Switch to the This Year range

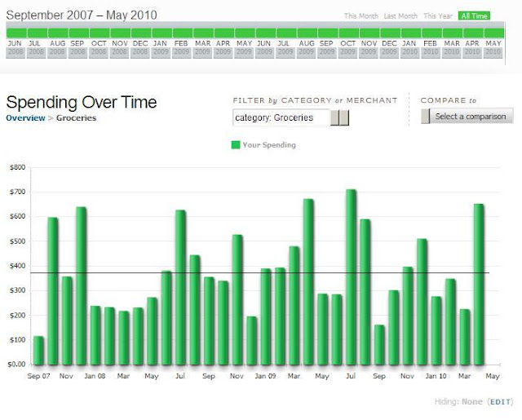[438, 16]
